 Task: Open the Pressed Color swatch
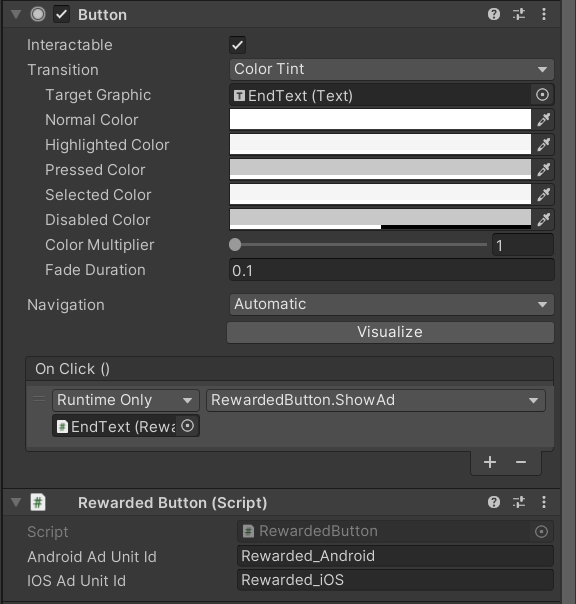point(380,169)
